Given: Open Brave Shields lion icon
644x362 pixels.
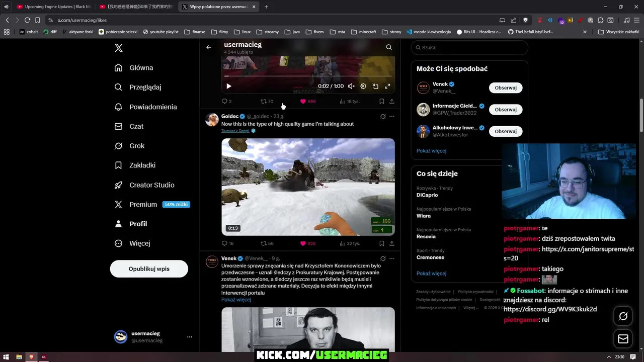Looking at the screenshot, I should click(x=525, y=20).
